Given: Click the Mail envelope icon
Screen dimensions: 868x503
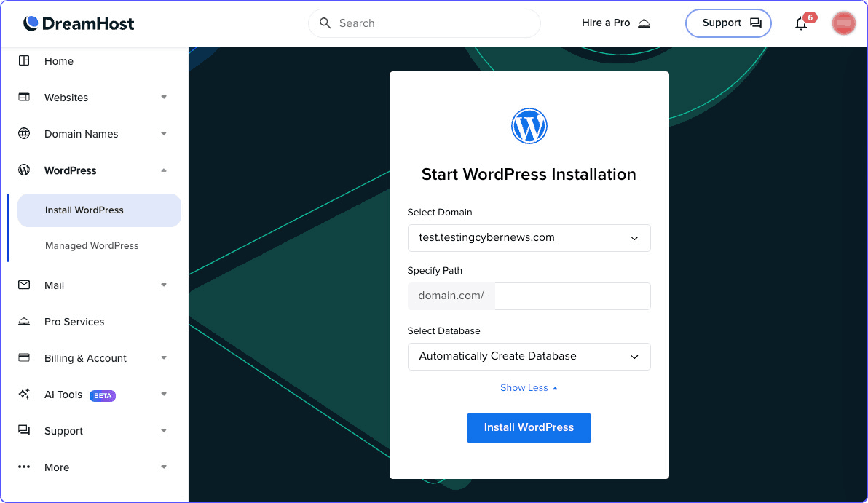Looking at the screenshot, I should (x=24, y=285).
